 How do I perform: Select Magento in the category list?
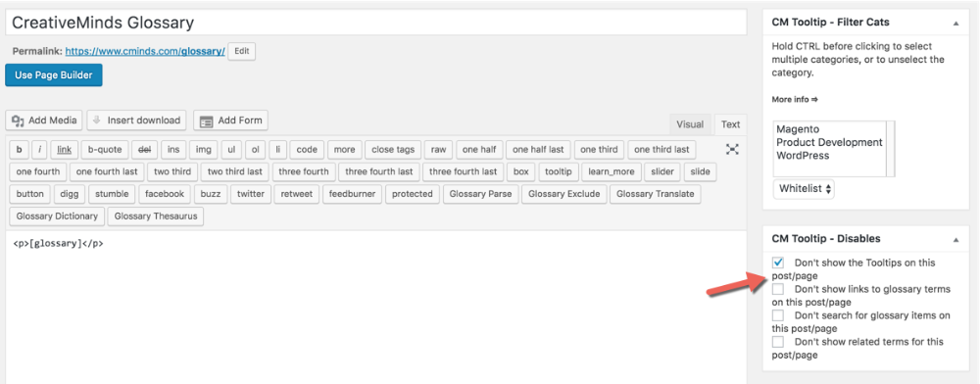click(x=798, y=129)
